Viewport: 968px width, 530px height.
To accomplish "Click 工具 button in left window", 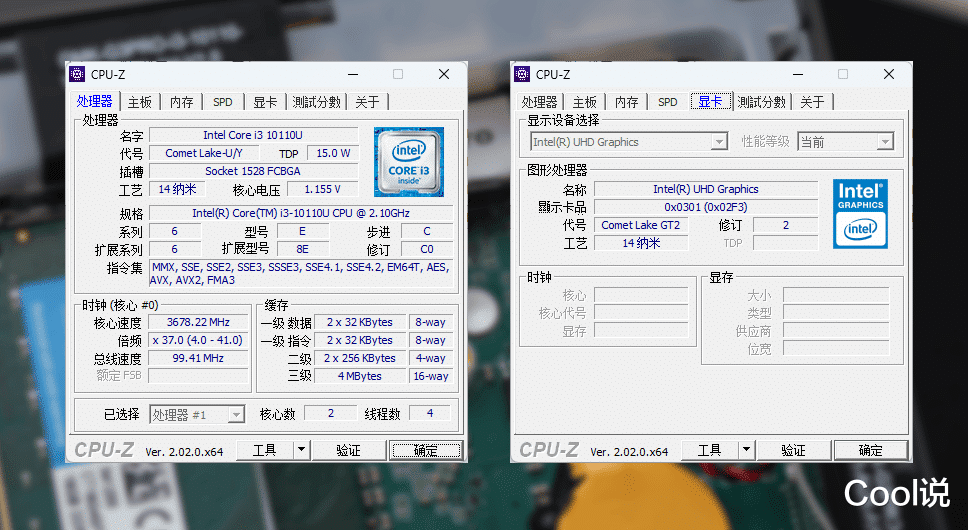I will [x=265, y=450].
